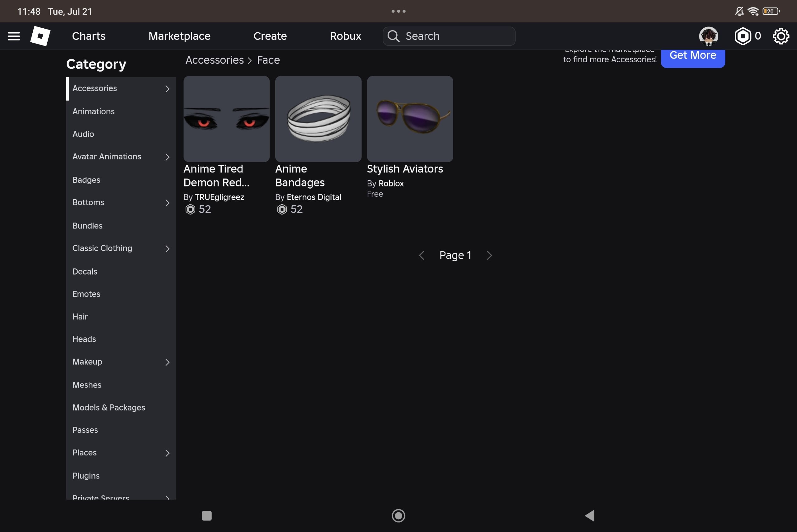Screen dimensions: 797x532
Task: Select Makeup category
Action: tap(121, 362)
